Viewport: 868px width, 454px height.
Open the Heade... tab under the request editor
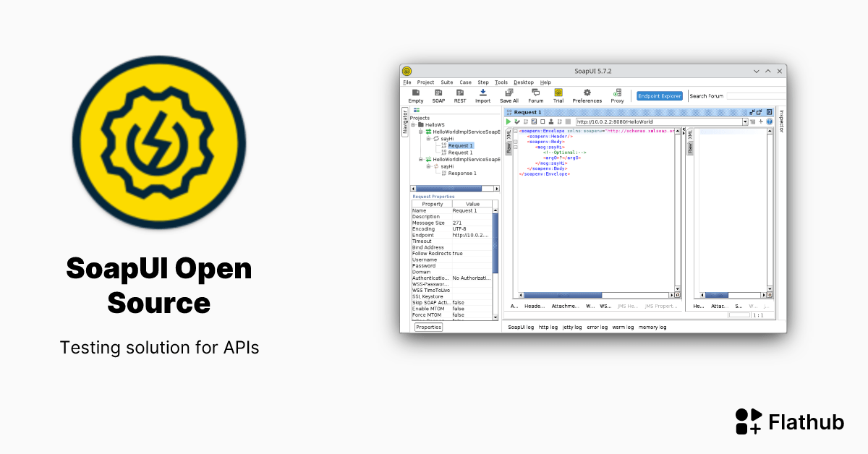(x=535, y=306)
